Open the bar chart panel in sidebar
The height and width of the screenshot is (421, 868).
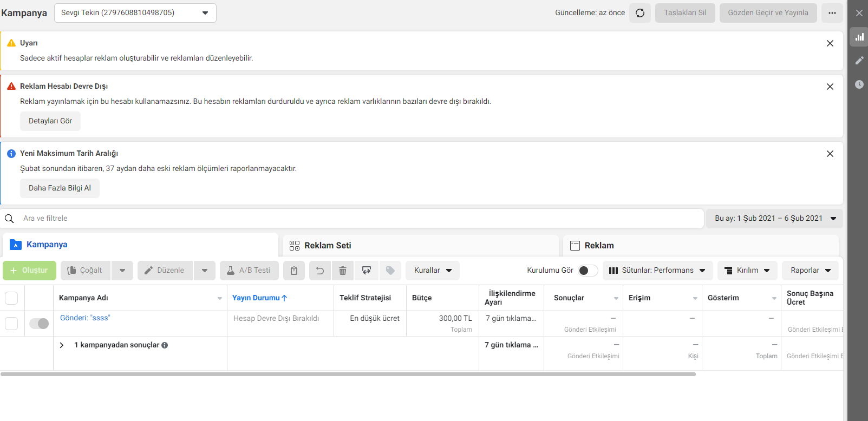pos(859,37)
